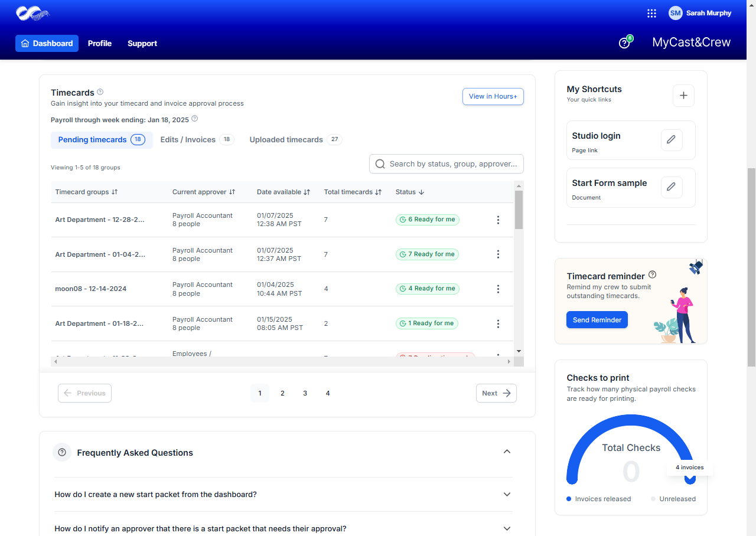Open actions menu for moon08 - 12-14-2024 row
756x536 pixels.
click(498, 289)
